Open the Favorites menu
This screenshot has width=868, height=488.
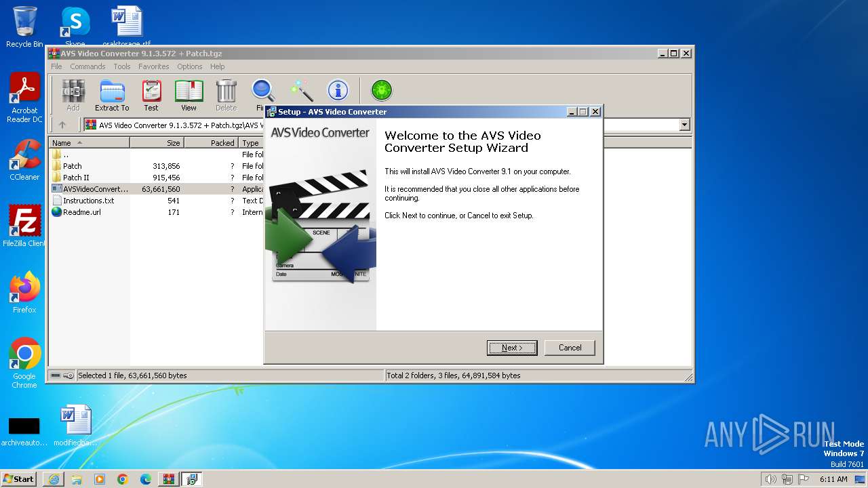(x=154, y=66)
